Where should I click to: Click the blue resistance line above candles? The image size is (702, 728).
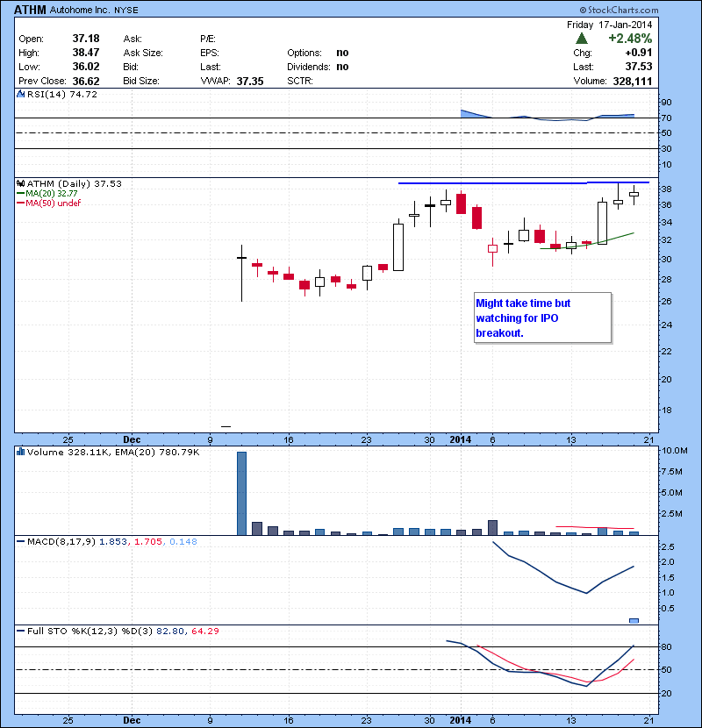click(x=524, y=183)
